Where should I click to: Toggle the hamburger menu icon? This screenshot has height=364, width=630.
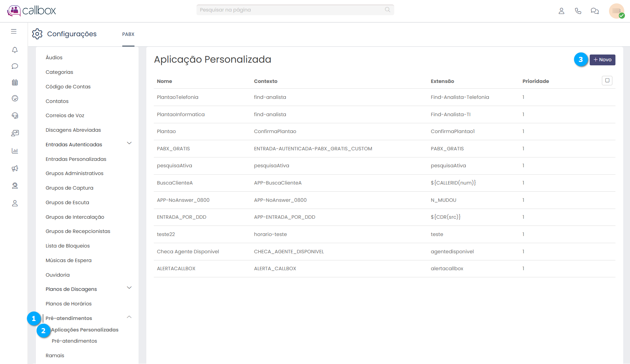14,31
